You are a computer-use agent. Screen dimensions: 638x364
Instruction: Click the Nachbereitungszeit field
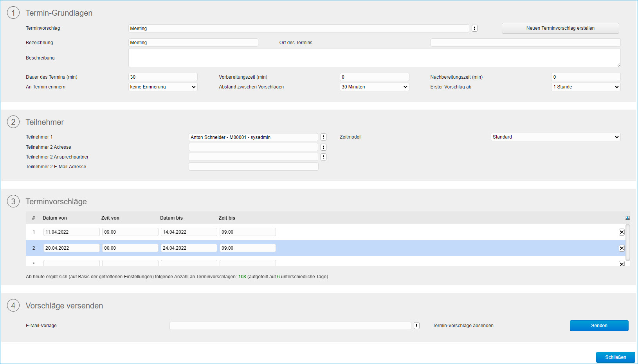[586, 77]
